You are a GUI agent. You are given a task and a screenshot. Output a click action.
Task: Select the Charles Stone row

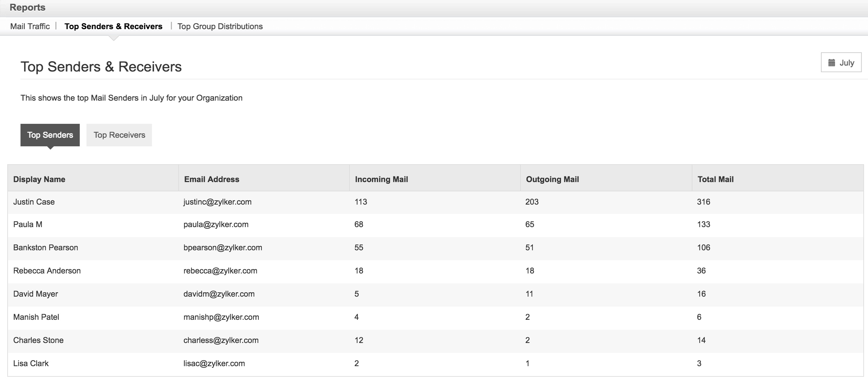coord(38,340)
